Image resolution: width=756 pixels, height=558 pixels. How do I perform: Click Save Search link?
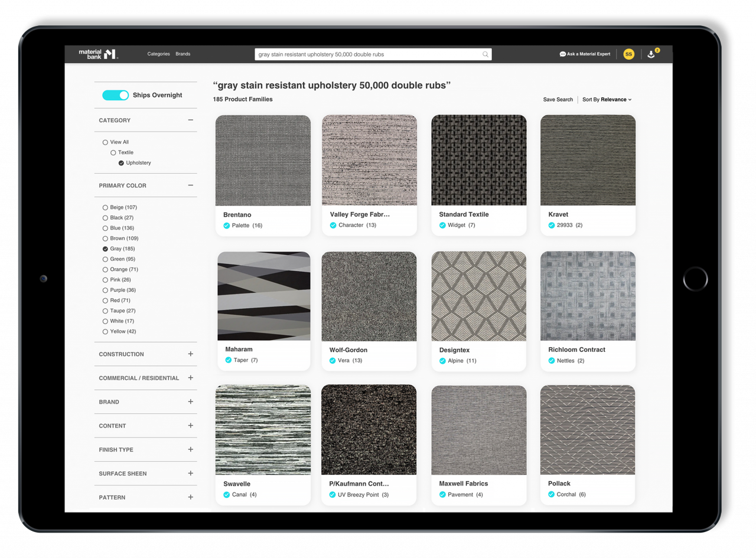(558, 100)
